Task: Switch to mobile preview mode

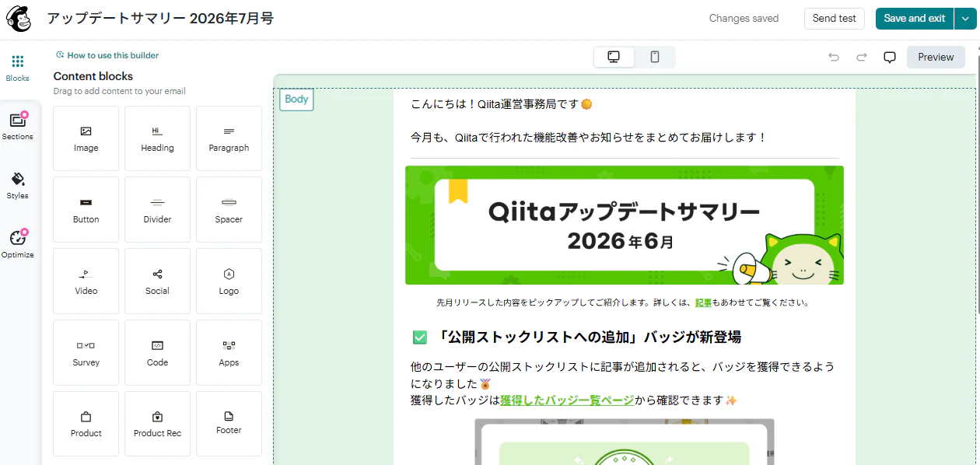Action: pyautogui.click(x=655, y=57)
